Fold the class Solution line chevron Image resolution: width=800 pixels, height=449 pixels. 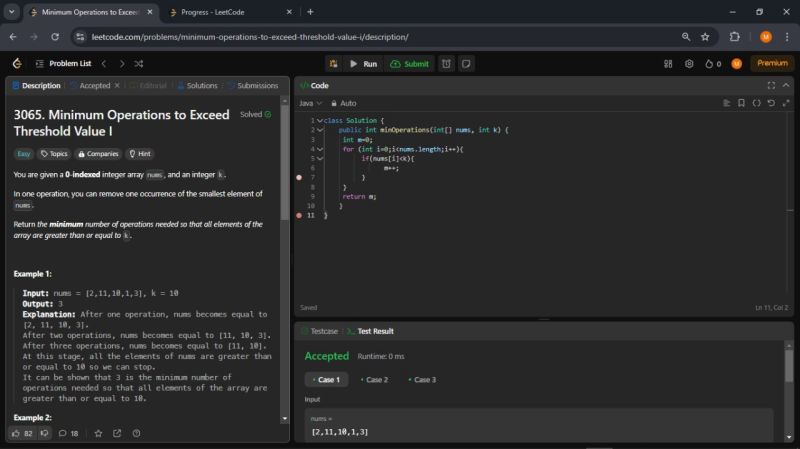pyautogui.click(x=320, y=120)
